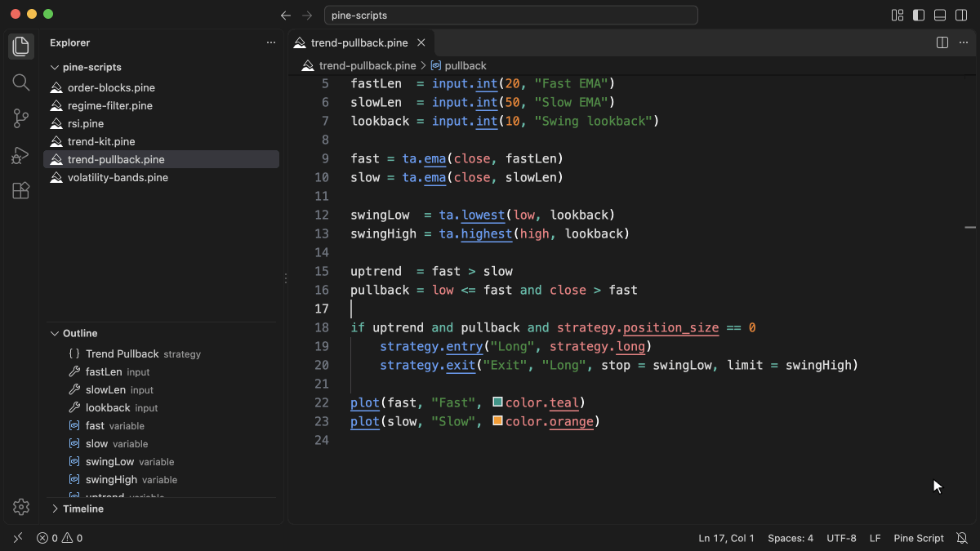Open the Extensions view
The image size is (980, 551).
[x=21, y=190]
